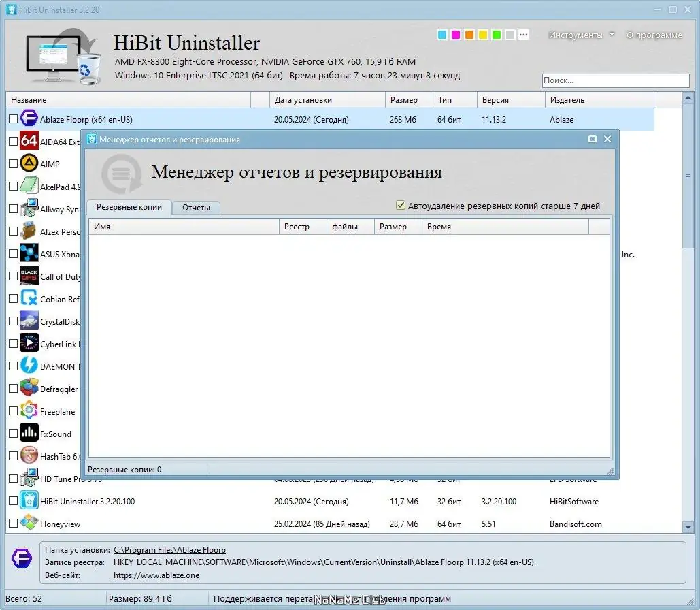Close the backup manager dialog
This screenshot has width=700, height=610.
coord(607,139)
